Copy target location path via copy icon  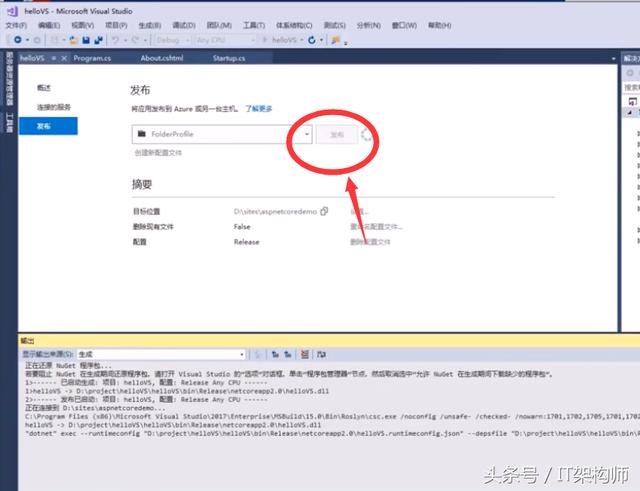(324, 211)
